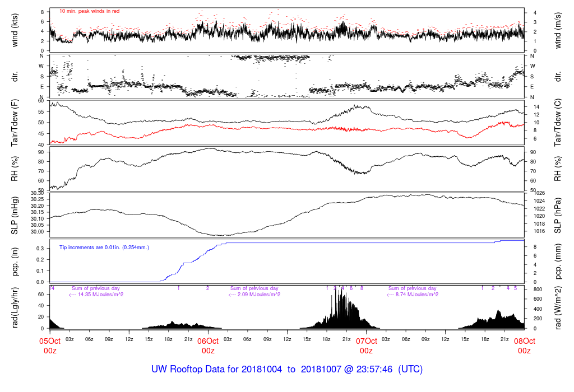
Task: Click the 'UW Rooftop Data' chart title
Action: pos(287,369)
